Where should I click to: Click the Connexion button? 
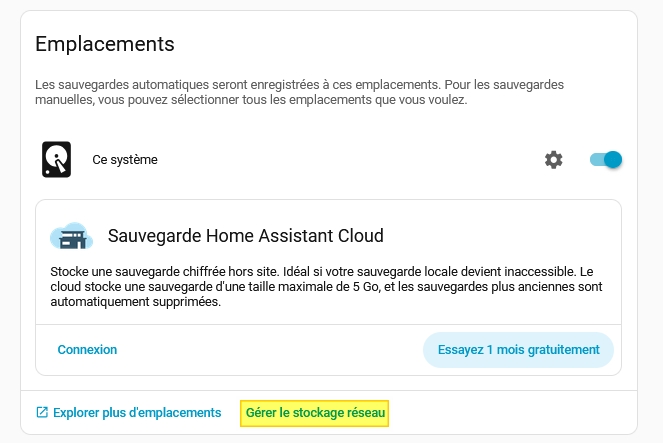pos(87,350)
